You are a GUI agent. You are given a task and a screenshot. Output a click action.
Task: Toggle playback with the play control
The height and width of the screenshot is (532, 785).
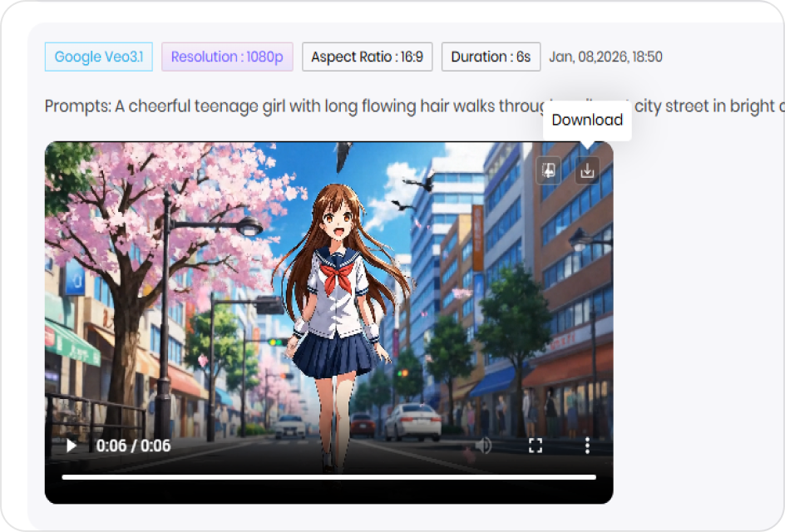pos(71,446)
